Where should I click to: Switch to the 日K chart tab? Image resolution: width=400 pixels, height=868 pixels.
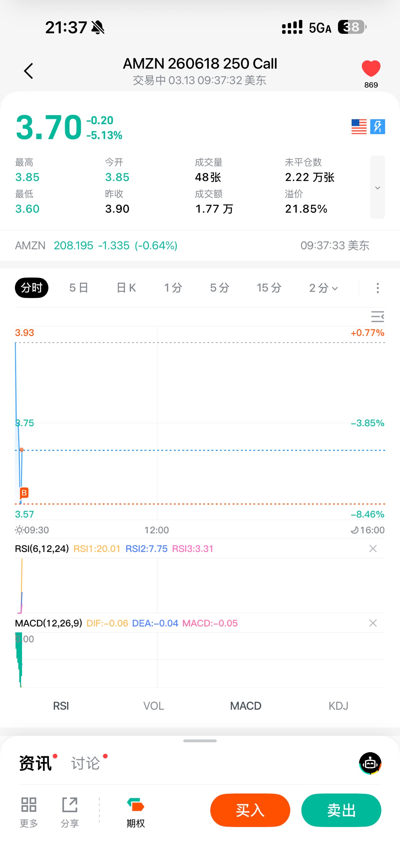(126, 288)
